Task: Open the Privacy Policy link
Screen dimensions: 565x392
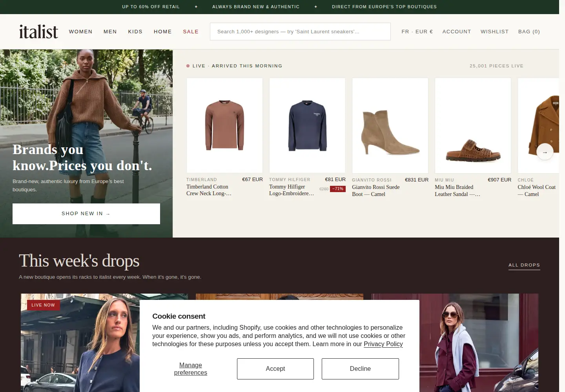Action: point(383,344)
